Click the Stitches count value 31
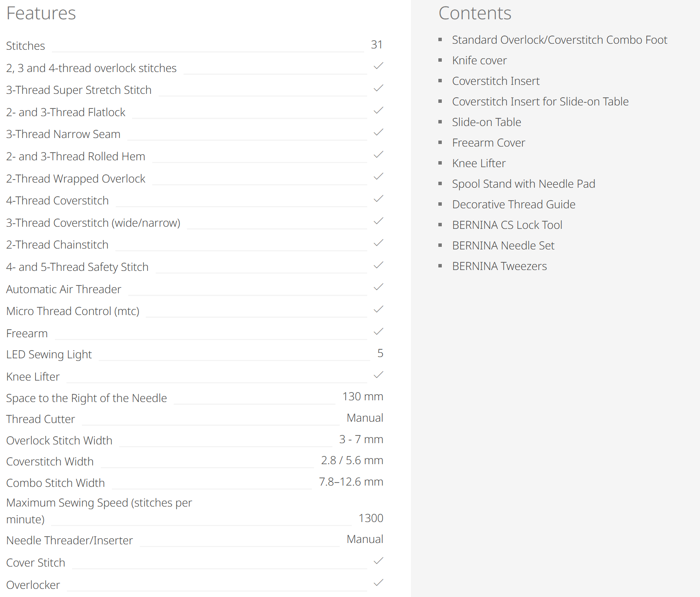700x597 pixels. (x=377, y=45)
